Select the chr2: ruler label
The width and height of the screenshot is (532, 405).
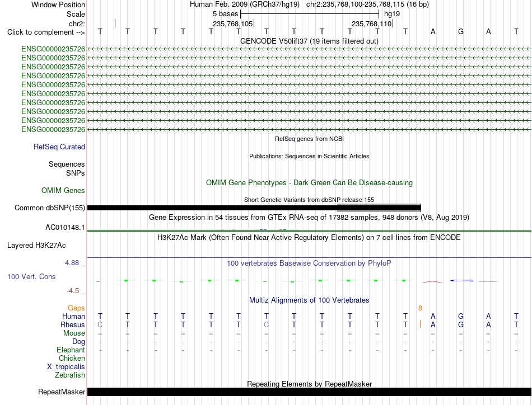77,23
